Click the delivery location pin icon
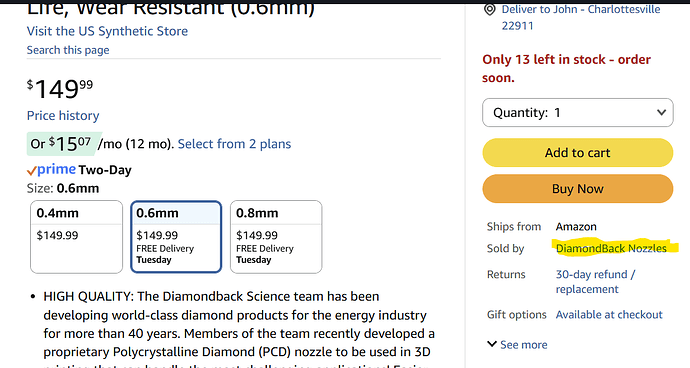690x368 pixels. click(x=489, y=10)
